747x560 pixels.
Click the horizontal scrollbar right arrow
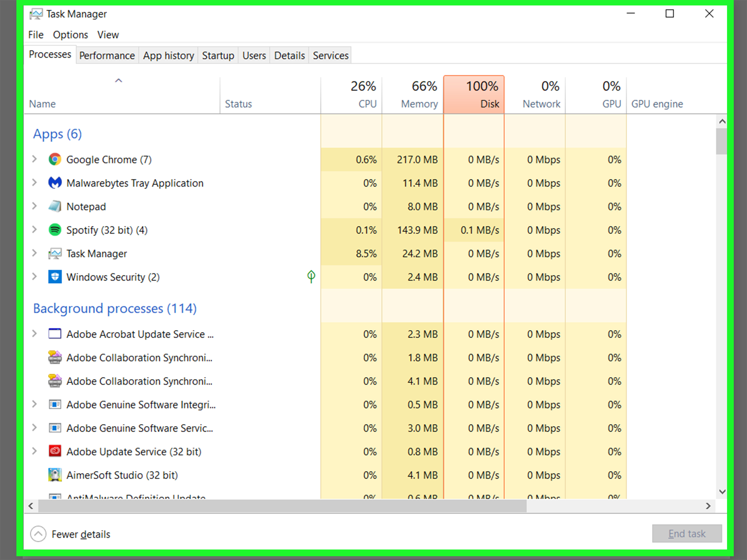[x=708, y=506]
